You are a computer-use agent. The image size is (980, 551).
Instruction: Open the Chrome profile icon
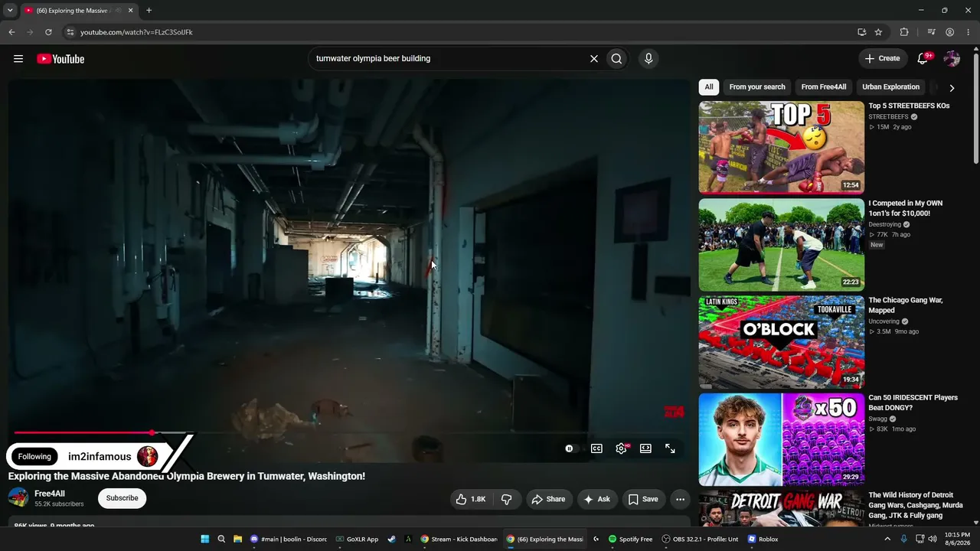950,32
